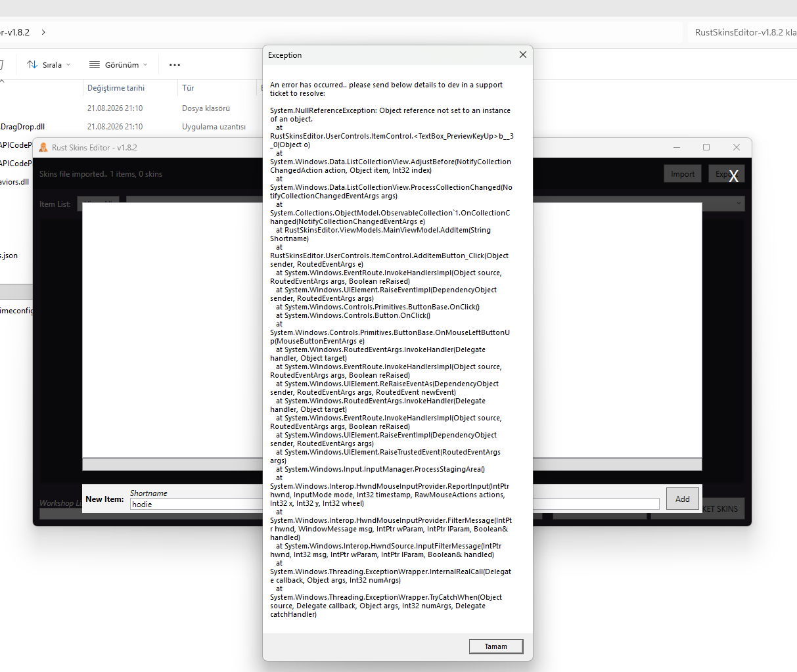Click the Import button in Rust Skins Editor
The image size is (797, 672).
(x=683, y=173)
